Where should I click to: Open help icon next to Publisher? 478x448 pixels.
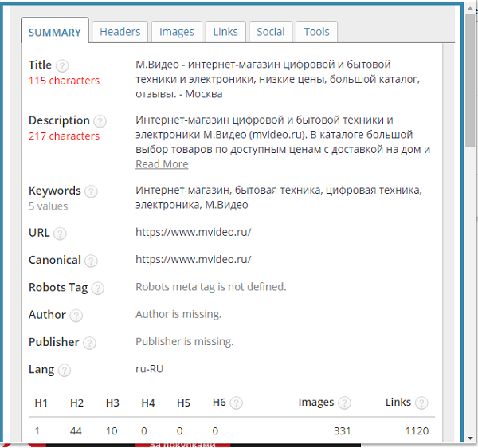(x=89, y=343)
